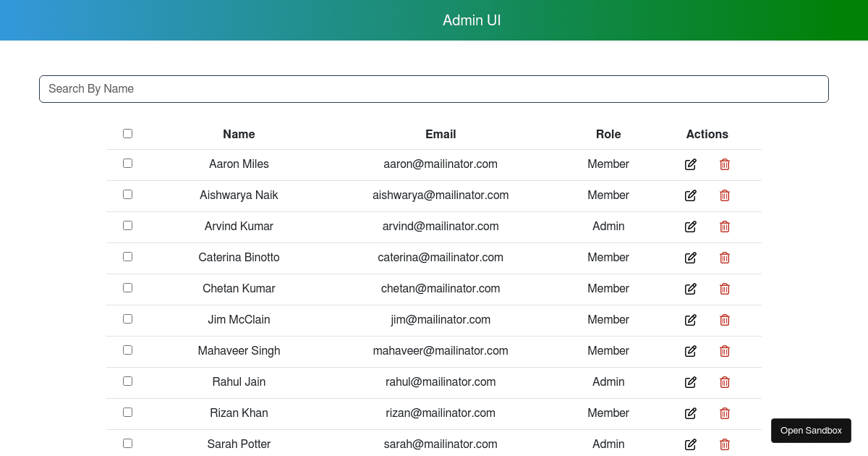
Task: Check the checkbox next to Aaron Miles
Action: [127, 163]
